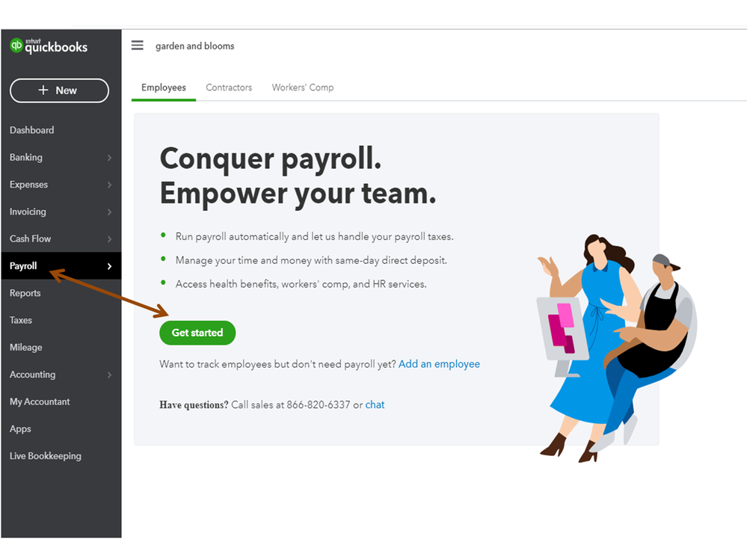Select Live Bookkeeping in the sidebar
Image resolution: width=747 pixels, height=560 pixels.
(x=46, y=456)
